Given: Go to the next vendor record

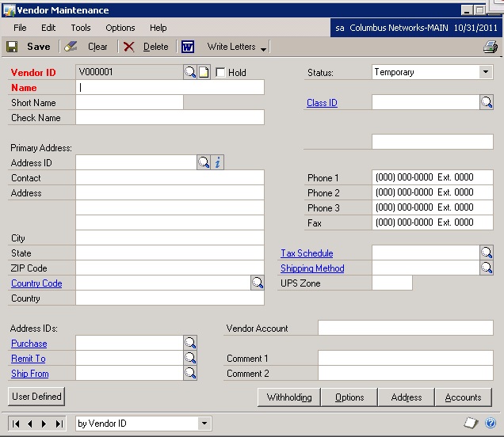Looking at the screenshot, I should click(x=44, y=424).
